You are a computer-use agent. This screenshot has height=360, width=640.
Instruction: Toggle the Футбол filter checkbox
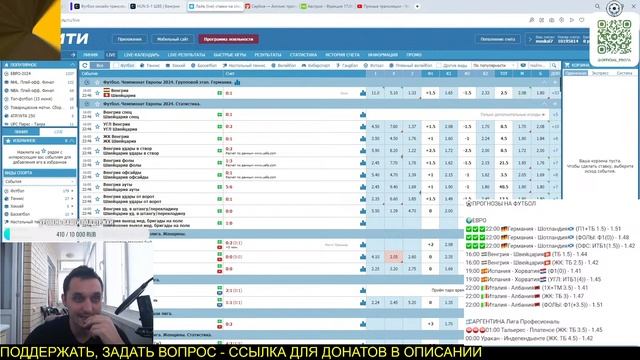[x=116, y=65]
